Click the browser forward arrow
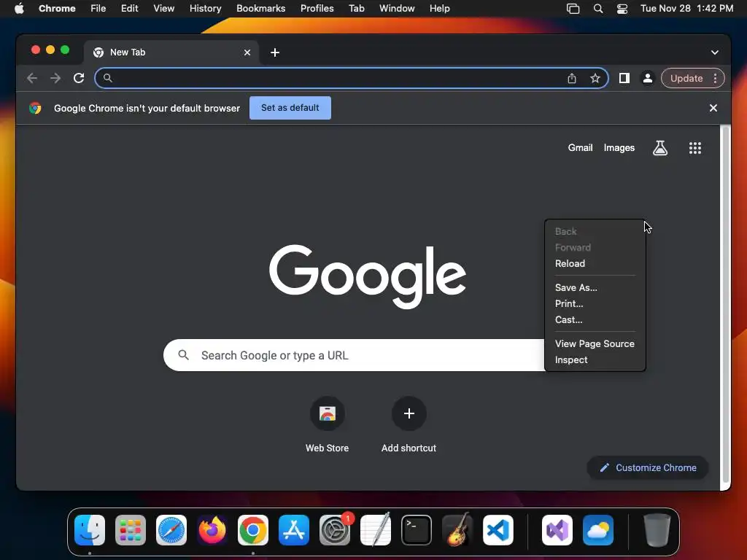 pos(55,78)
